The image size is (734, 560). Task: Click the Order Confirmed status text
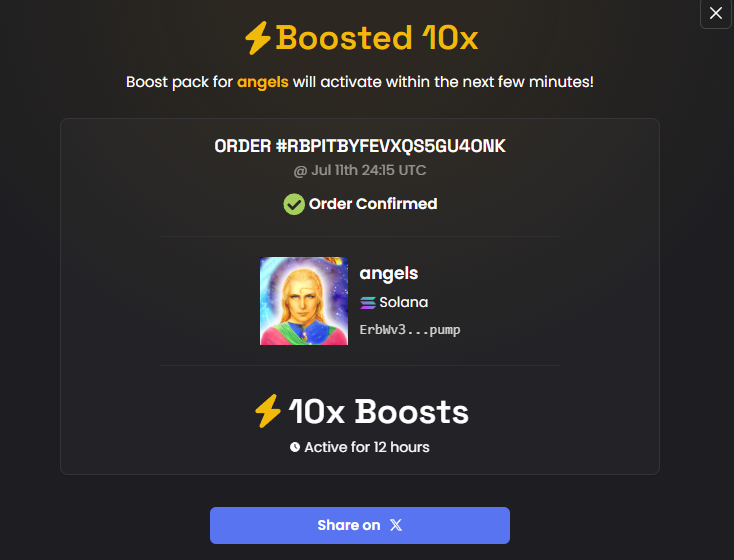pyautogui.click(x=373, y=204)
